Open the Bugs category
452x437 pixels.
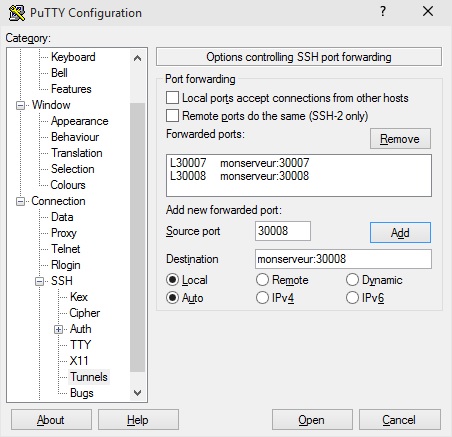(x=82, y=393)
